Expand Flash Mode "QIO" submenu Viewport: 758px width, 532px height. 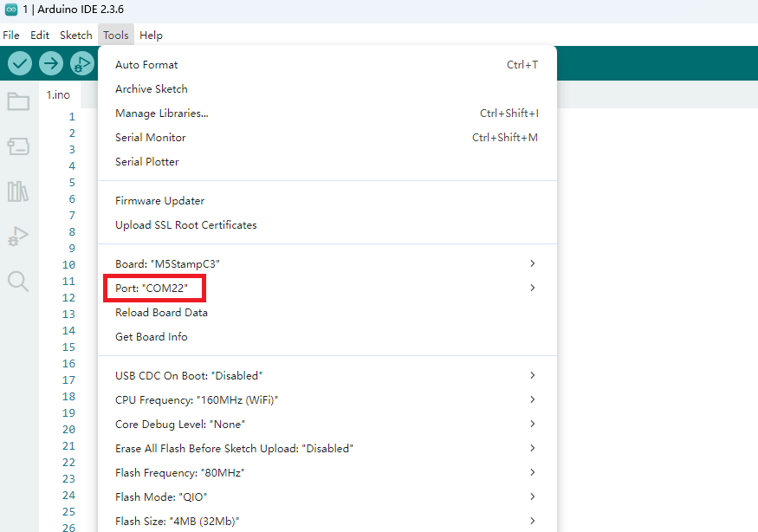click(x=327, y=496)
